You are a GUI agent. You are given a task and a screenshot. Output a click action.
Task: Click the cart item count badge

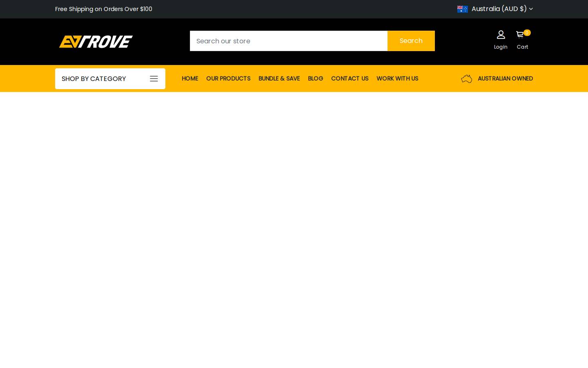(x=527, y=33)
